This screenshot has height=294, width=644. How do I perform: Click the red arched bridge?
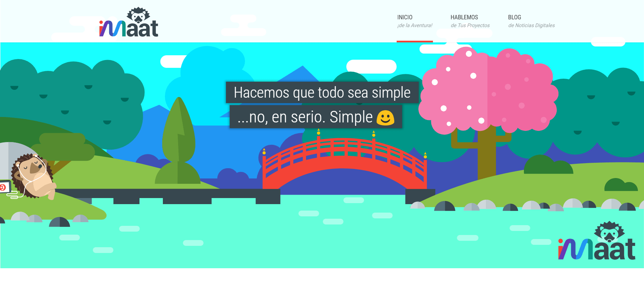tap(344, 159)
